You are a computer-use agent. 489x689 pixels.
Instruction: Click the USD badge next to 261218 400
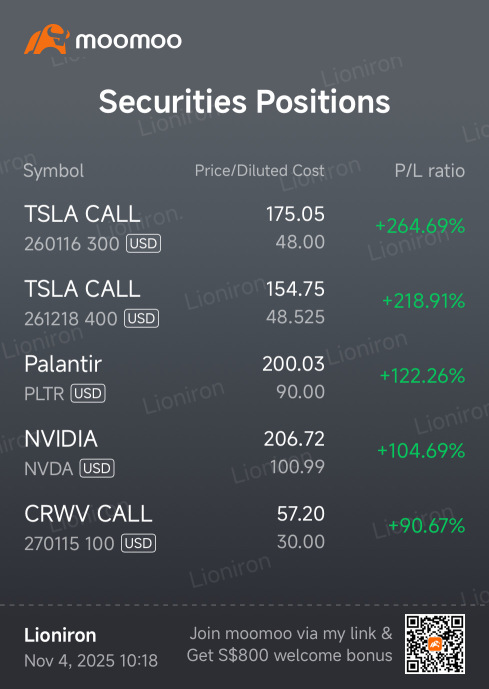[141, 319]
